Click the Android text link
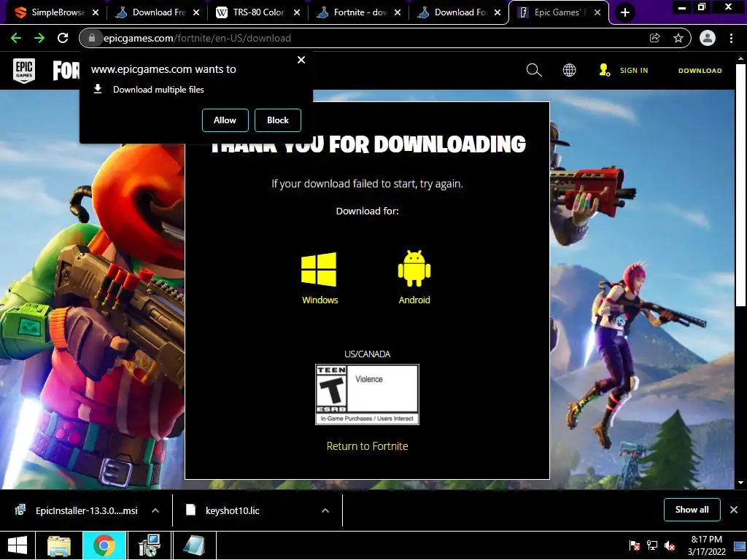The width and height of the screenshot is (747, 560). (414, 300)
